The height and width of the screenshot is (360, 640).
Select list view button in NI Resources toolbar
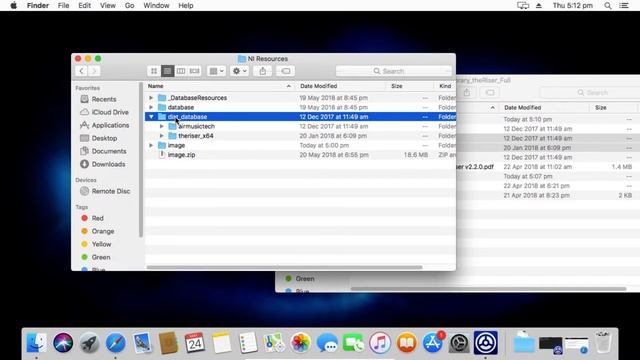tap(167, 71)
